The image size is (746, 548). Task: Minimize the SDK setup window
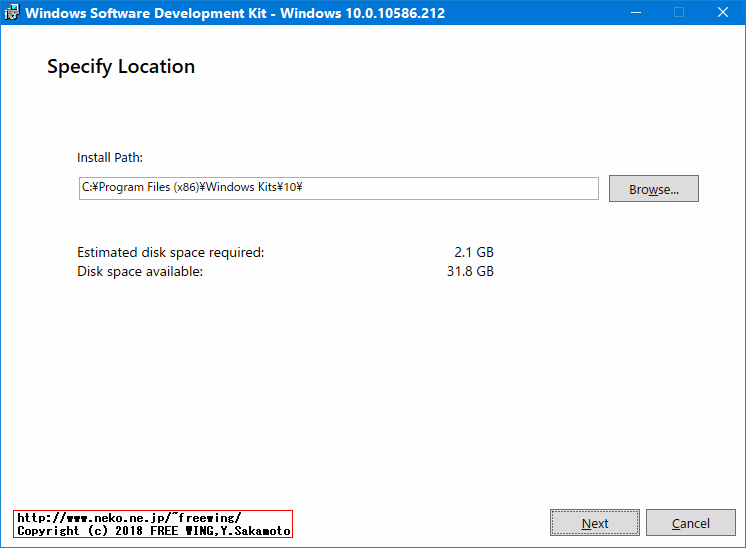coord(636,12)
